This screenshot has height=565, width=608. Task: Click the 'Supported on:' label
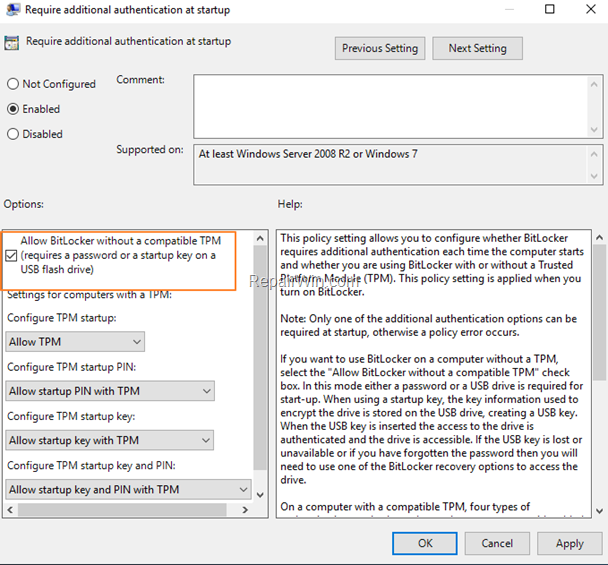[x=150, y=150]
